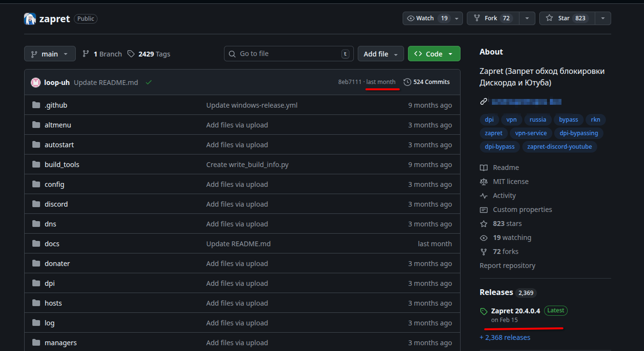Screen dimensions: 644x351
Task: Click the Public visibility badge
Action: coord(86,19)
